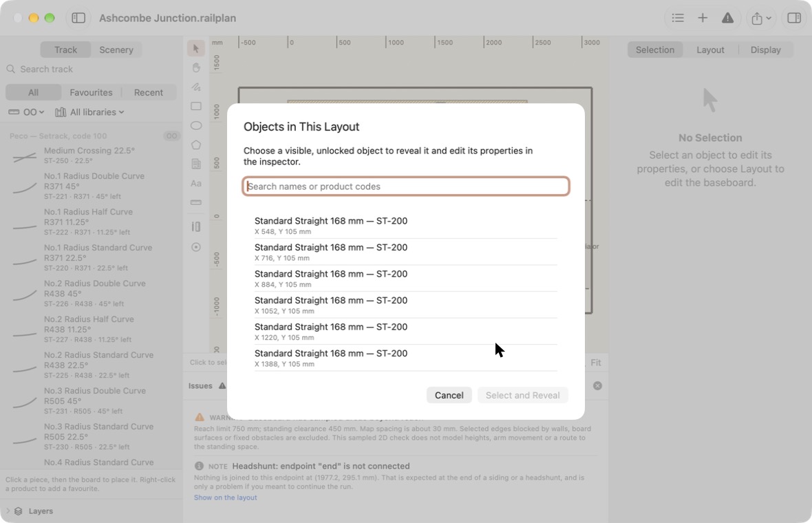Select the ruler measure tool

click(x=195, y=202)
